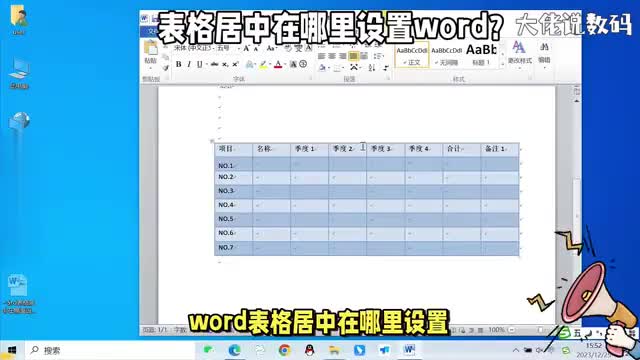
Task: Click the Enclosed Character circle icon
Action: click(303, 64)
